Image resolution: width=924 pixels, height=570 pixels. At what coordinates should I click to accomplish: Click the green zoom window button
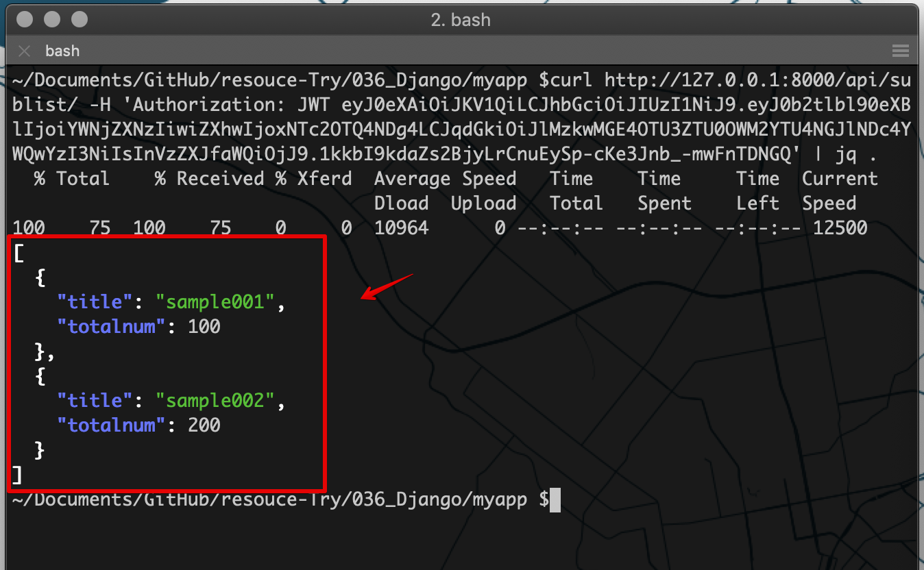tap(80, 19)
